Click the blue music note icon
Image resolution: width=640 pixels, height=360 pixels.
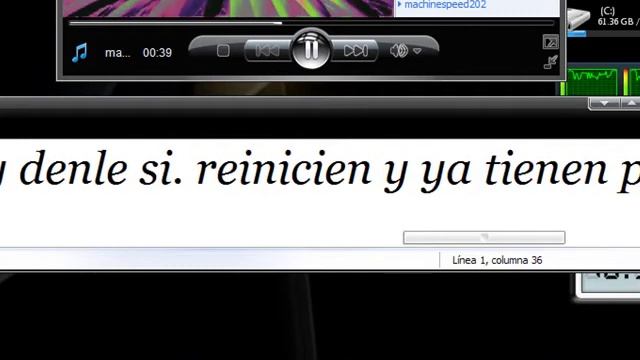coord(80,52)
